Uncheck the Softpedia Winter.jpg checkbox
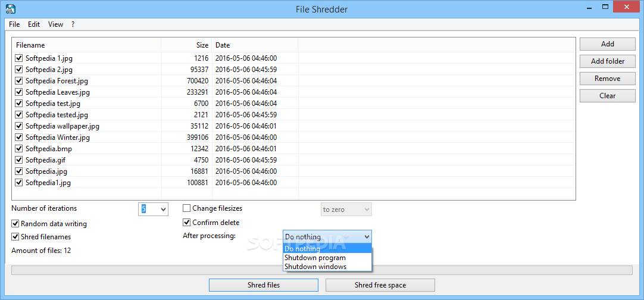This screenshot has height=300, width=644. click(x=19, y=137)
